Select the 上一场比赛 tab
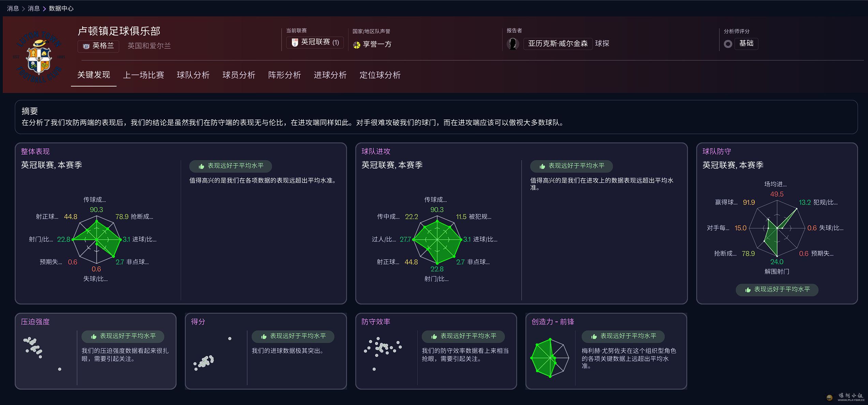Image resolution: width=868 pixels, height=405 pixels. point(144,75)
